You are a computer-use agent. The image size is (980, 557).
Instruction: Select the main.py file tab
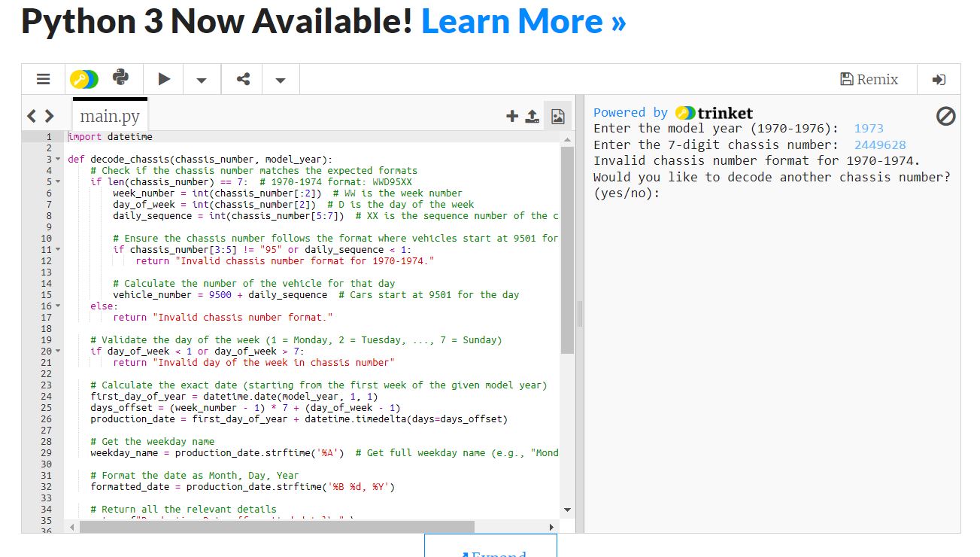[x=110, y=116]
